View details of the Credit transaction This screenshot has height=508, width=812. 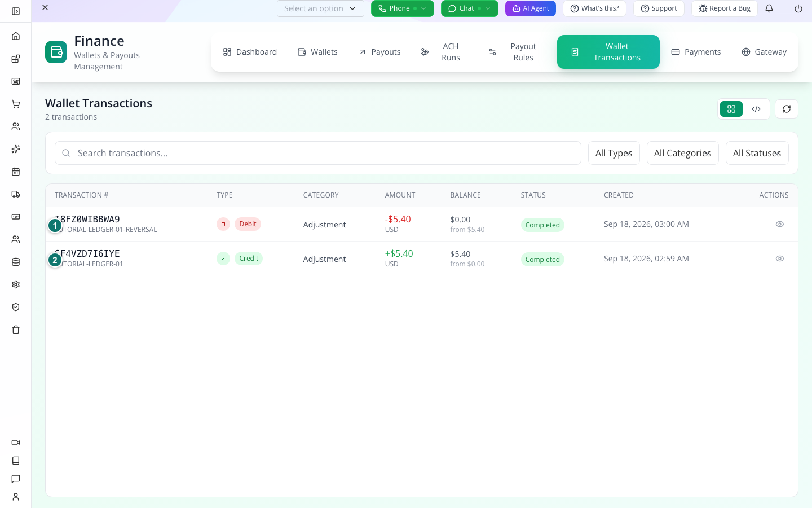[x=780, y=259]
